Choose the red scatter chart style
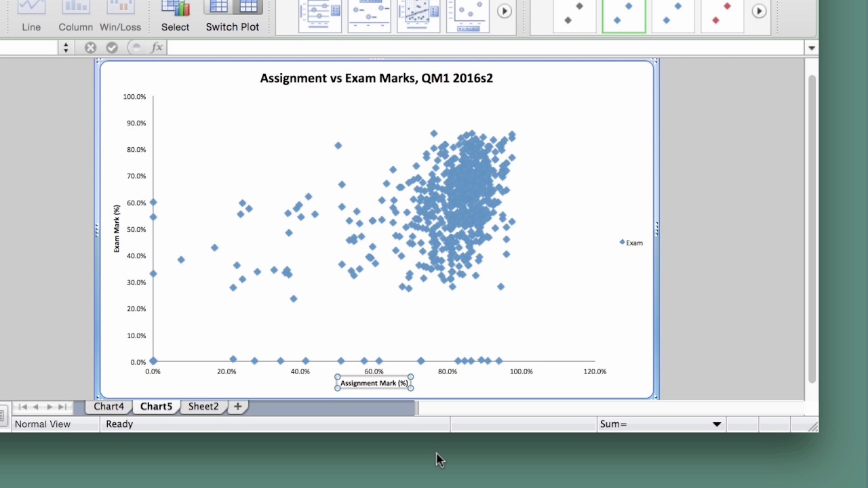868x488 pixels. pos(722,15)
